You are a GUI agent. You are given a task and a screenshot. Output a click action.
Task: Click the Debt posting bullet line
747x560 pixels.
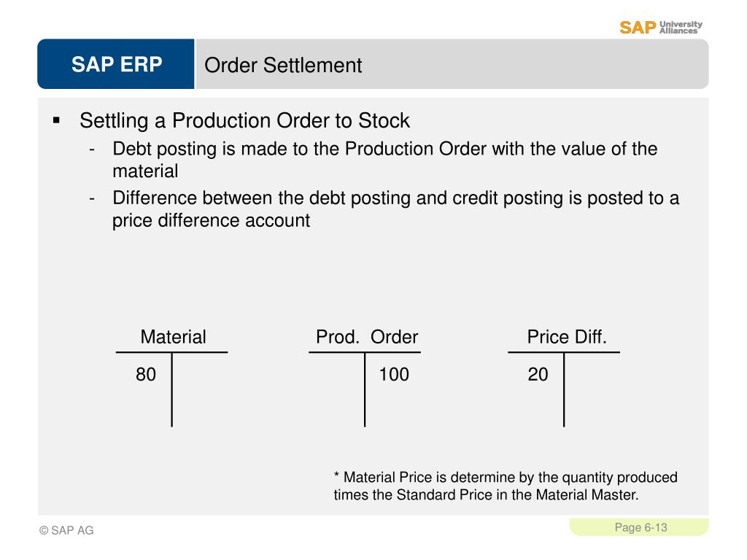coord(385,160)
